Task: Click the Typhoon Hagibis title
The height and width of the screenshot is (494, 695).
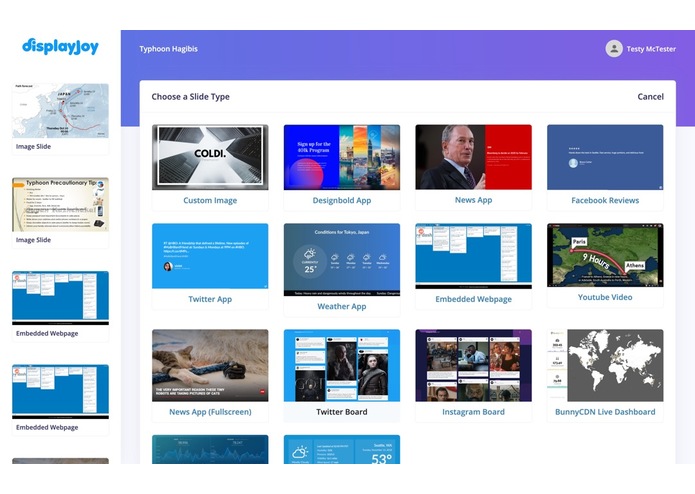Action: tap(168, 49)
